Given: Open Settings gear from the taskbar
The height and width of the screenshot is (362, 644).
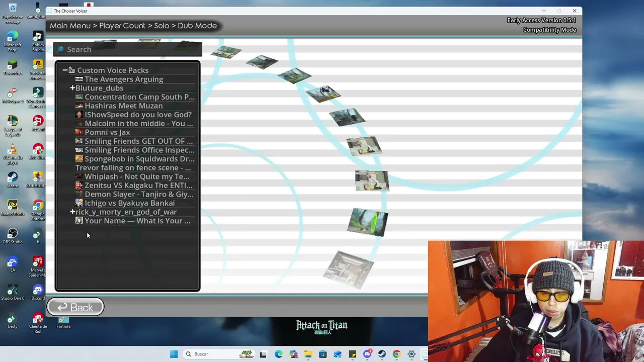Looking at the screenshot, I should (x=412, y=354).
